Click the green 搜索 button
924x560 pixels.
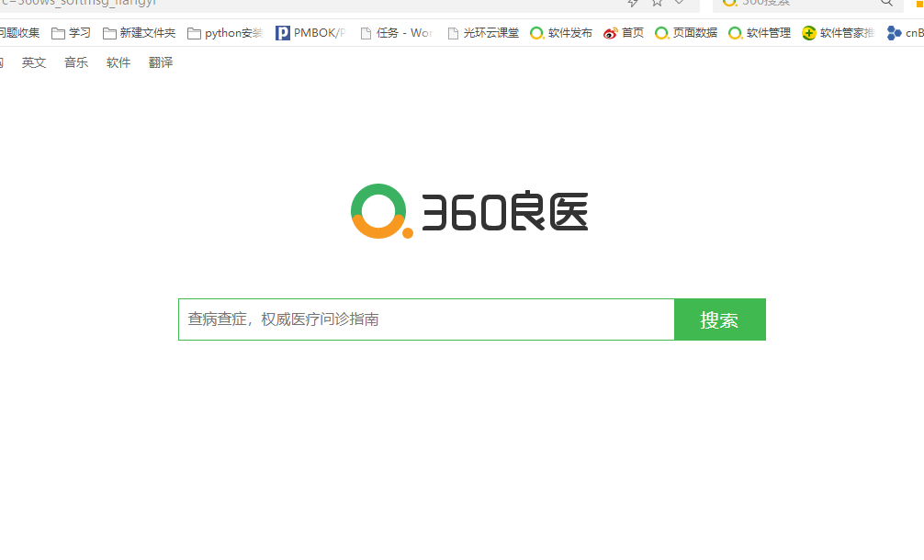pyautogui.click(x=719, y=319)
